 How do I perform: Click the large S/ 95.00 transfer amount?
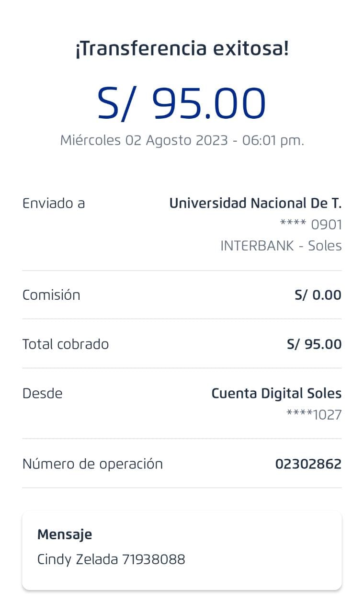(182, 103)
